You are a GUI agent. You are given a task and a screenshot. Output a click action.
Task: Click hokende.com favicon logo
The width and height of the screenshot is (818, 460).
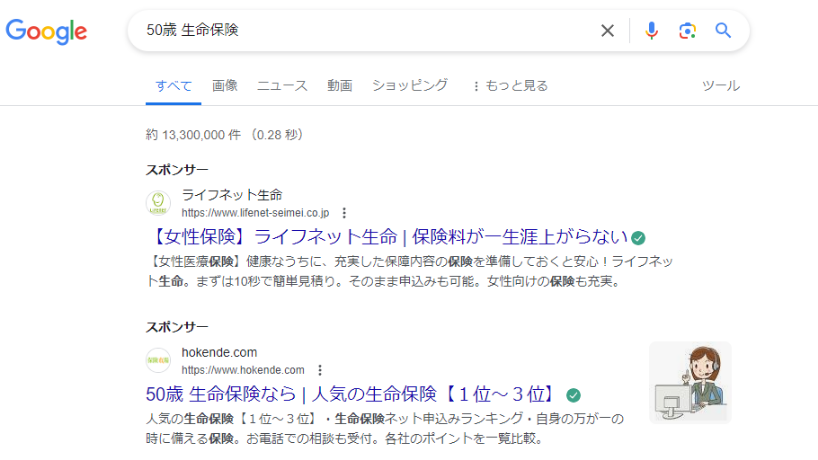coord(158,360)
